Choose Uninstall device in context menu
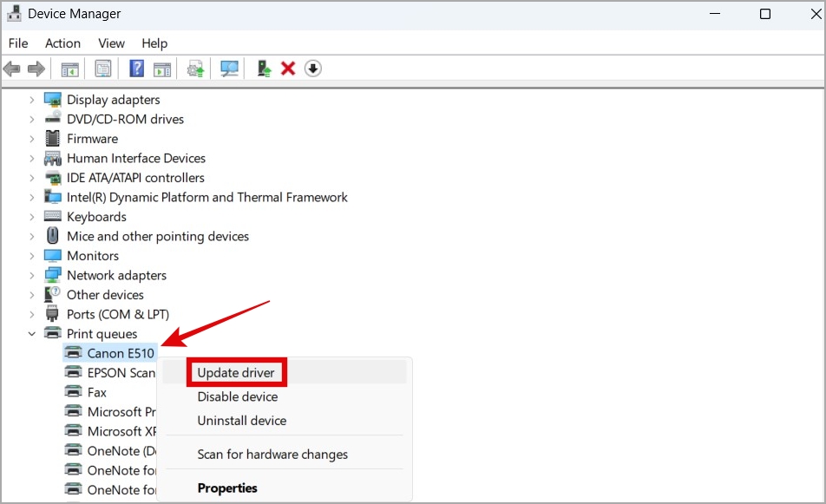The height and width of the screenshot is (504, 826). [285, 420]
